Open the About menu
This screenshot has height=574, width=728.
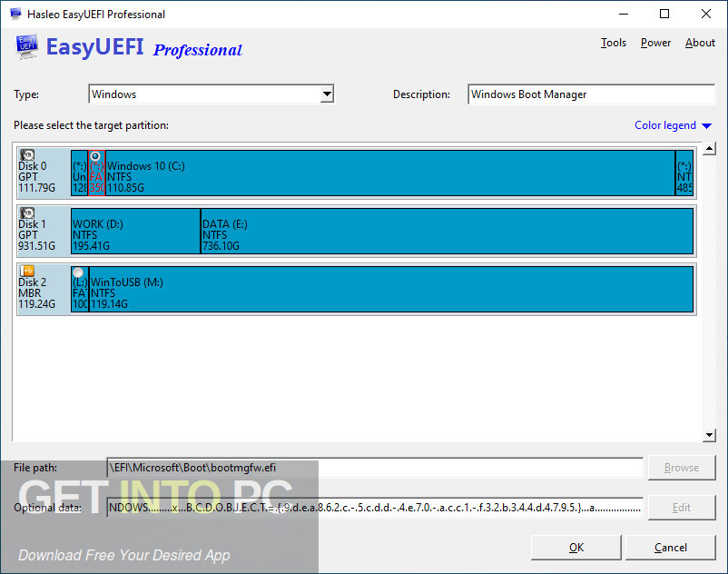(x=700, y=43)
